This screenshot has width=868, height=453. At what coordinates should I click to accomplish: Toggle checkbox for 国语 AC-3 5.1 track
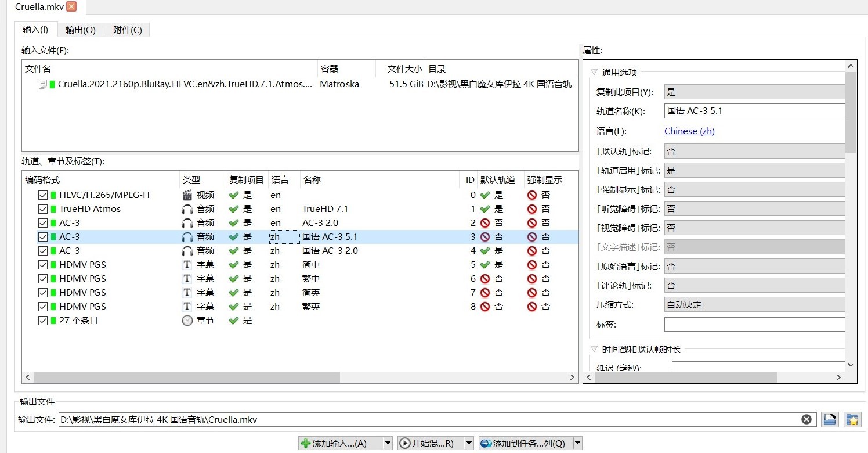pos(42,237)
